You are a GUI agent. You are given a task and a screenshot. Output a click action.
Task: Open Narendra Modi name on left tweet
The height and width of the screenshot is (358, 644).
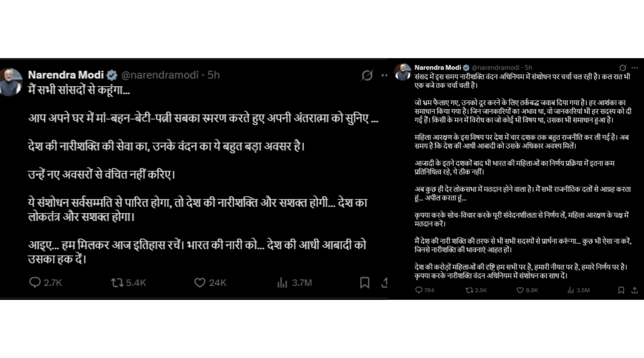[66, 75]
